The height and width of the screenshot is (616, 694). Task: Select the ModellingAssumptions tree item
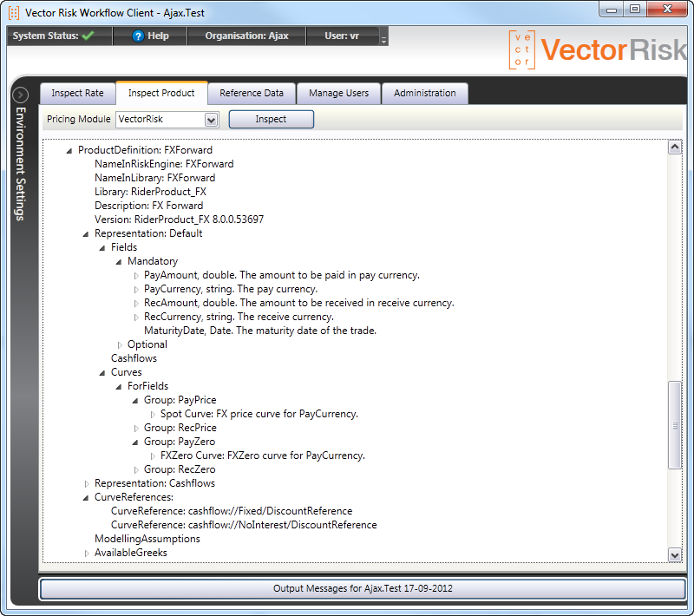pos(147,539)
